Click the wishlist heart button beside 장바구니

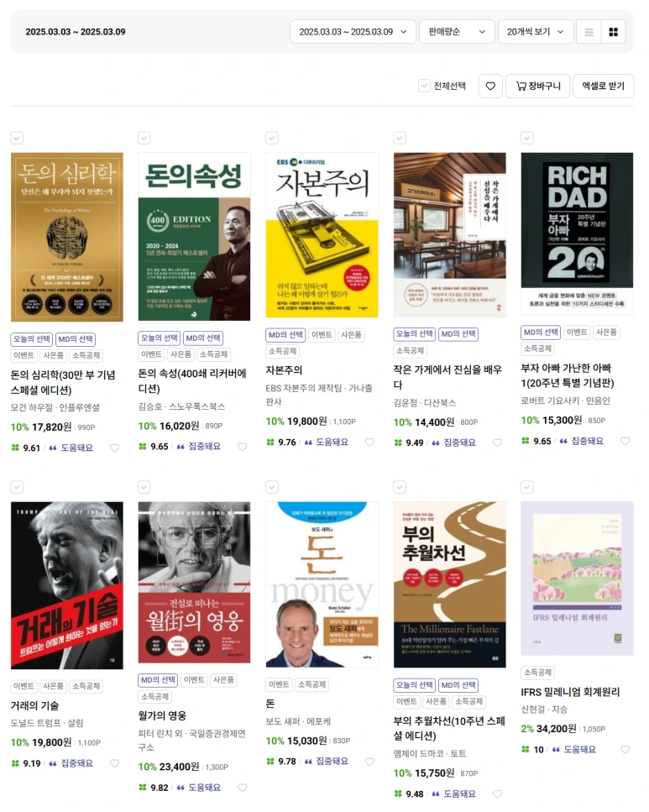490,86
